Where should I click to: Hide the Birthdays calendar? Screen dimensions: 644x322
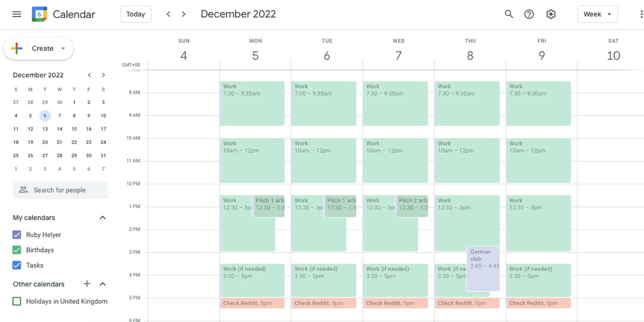16,250
